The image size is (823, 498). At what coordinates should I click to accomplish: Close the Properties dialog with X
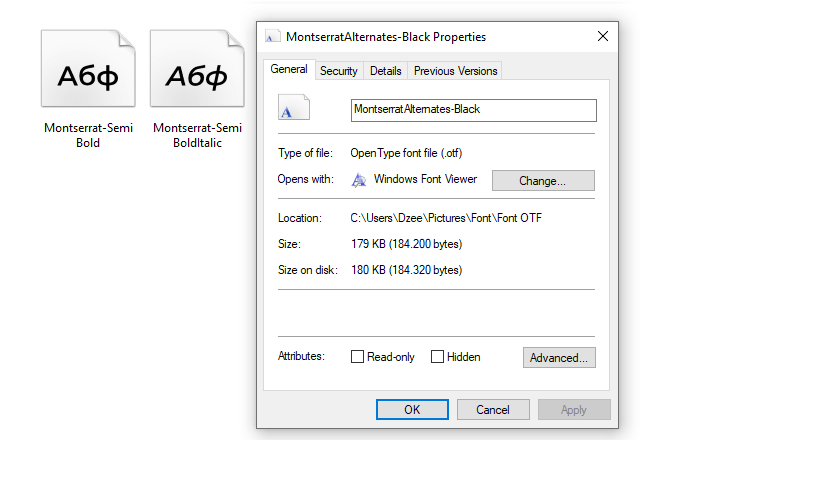tap(603, 36)
